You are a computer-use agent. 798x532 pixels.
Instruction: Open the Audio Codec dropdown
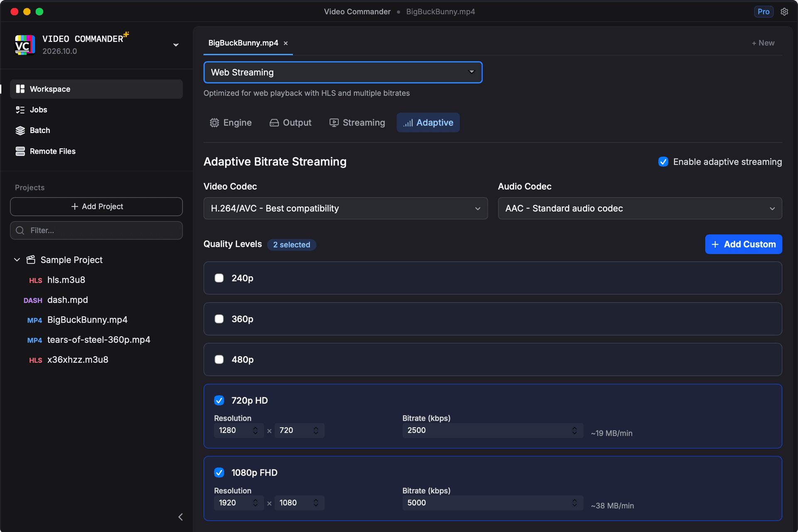tap(640, 208)
